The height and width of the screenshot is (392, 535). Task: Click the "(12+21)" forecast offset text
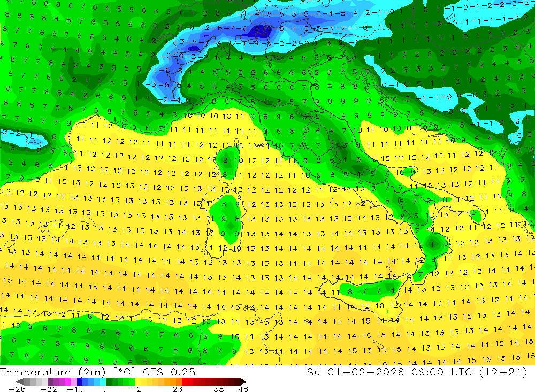click(x=503, y=372)
